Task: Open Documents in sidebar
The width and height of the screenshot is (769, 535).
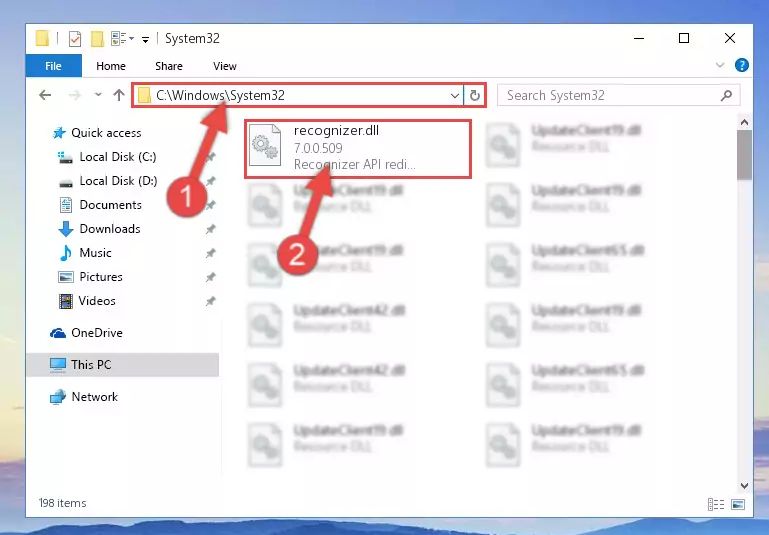Action: (110, 205)
